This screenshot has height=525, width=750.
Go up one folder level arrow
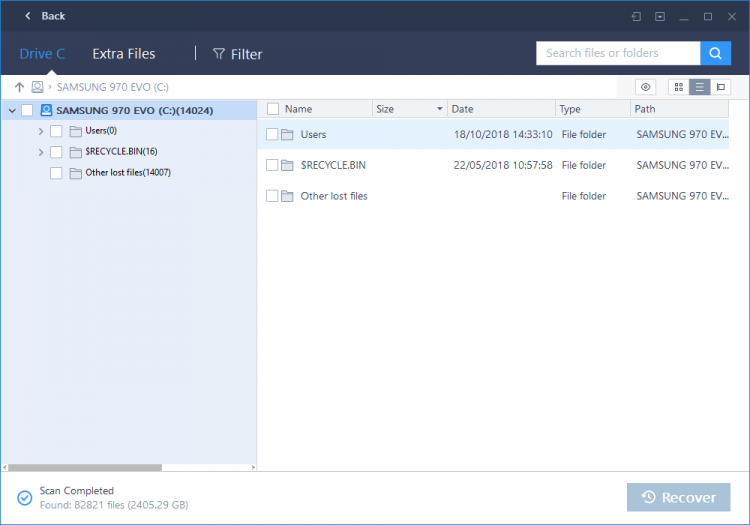pyautogui.click(x=19, y=87)
